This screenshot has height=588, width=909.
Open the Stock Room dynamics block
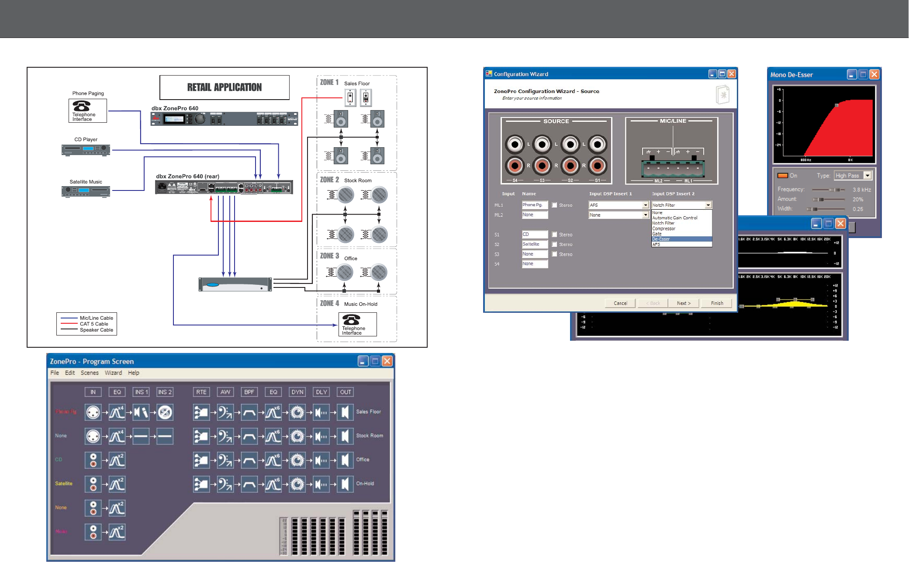point(297,436)
